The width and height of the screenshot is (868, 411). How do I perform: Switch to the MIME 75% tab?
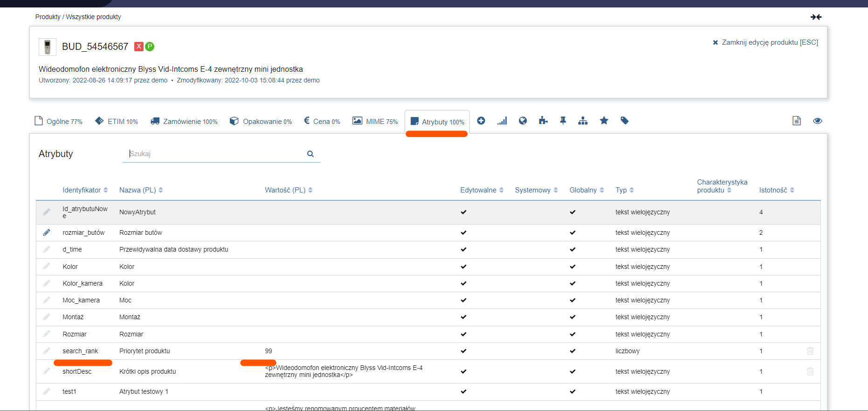click(375, 121)
